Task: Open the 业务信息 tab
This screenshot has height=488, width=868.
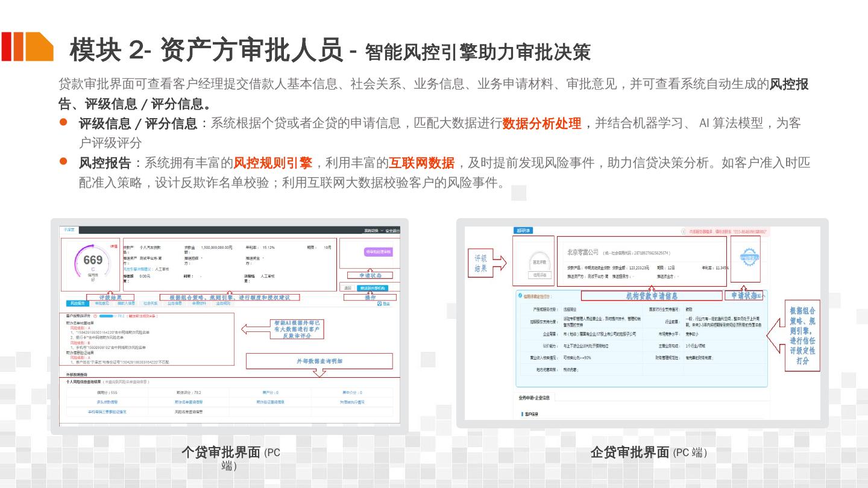Action: 175,304
